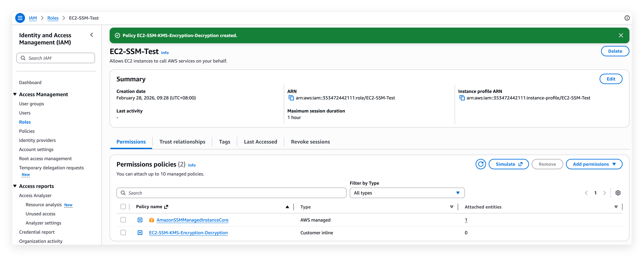Screen dimensions: 644x257
Task: Click the policy search input field
Action: coord(231,193)
